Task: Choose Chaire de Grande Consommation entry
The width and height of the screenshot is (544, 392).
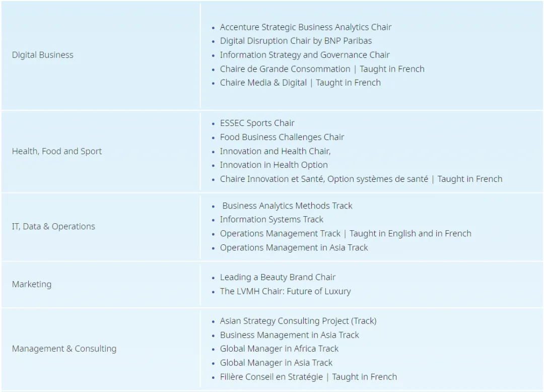Action: pos(322,69)
